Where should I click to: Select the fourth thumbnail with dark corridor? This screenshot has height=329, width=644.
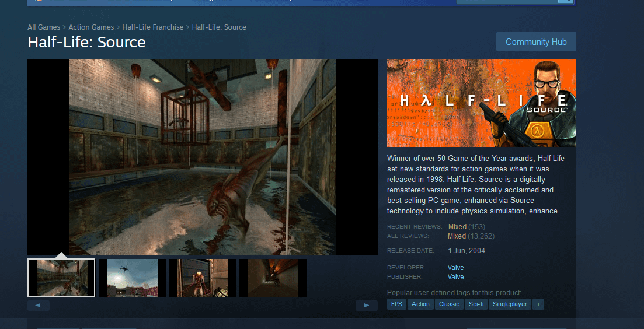272,278
